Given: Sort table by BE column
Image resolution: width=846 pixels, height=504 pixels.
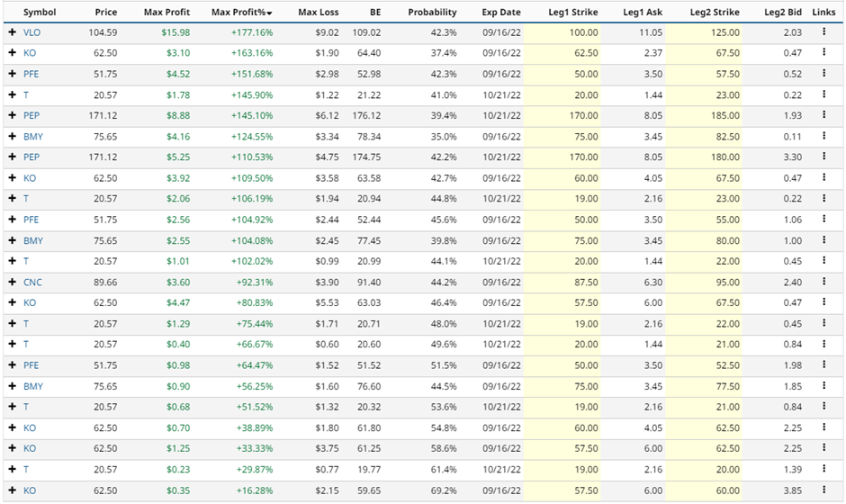Looking at the screenshot, I should pos(375,12).
